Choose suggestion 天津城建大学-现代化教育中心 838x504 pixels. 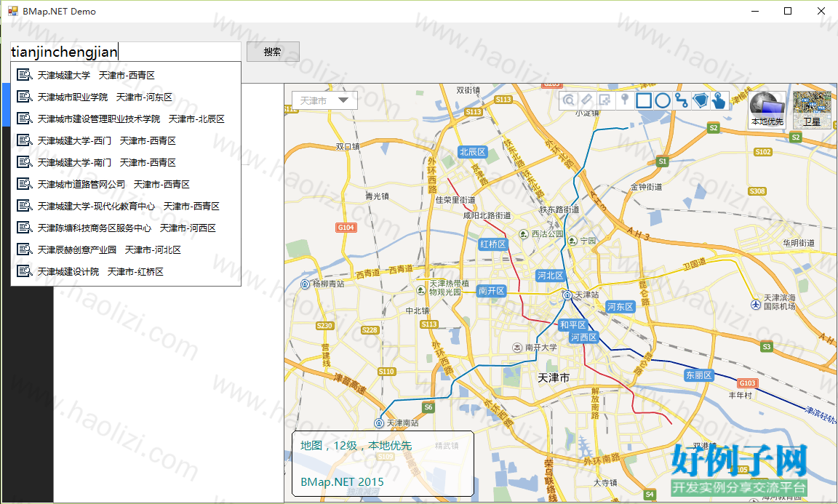pyautogui.click(x=126, y=207)
